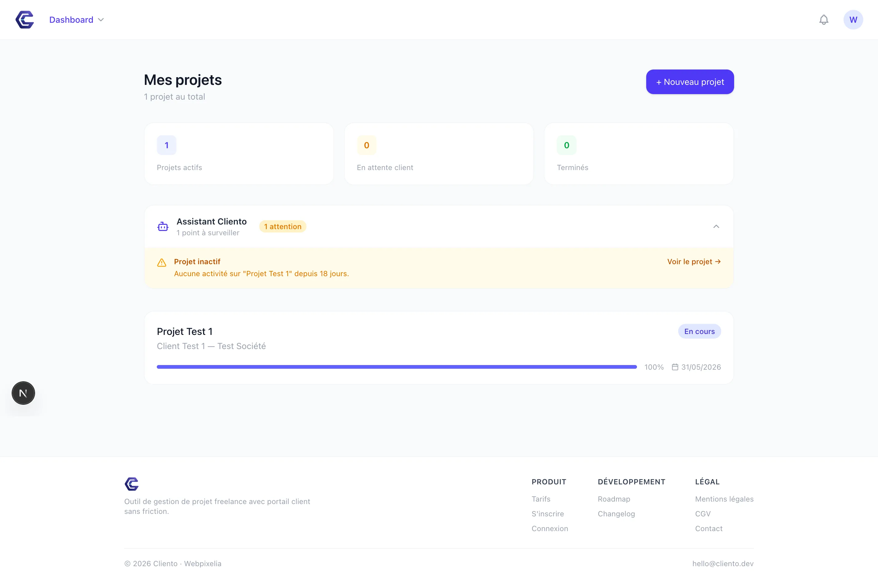Image resolution: width=878 pixels, height=588 pixels.
Task: Open the notifications bell
Action: coord(824,19)
